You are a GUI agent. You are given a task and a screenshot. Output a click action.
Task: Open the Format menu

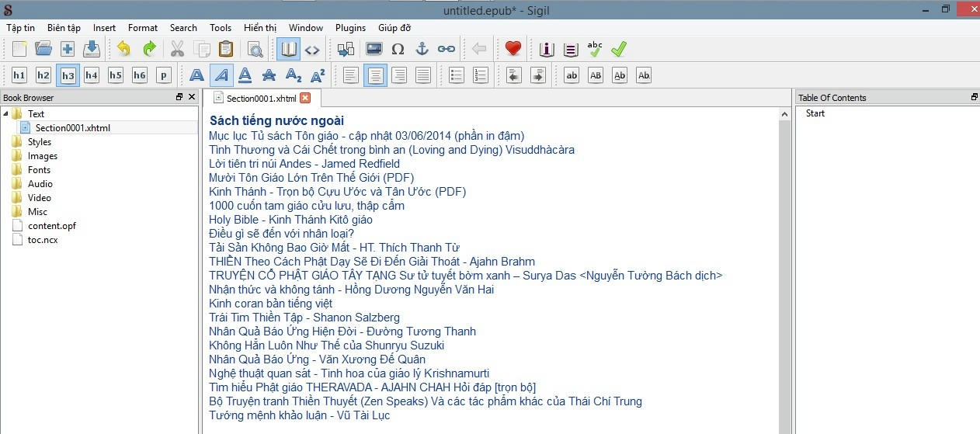point(143,27)
